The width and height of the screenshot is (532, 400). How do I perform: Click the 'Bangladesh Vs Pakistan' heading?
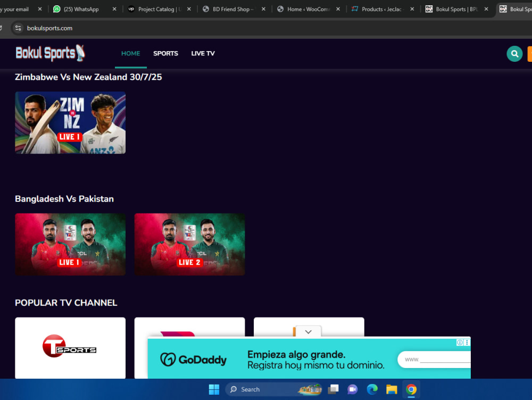click(x=64, y=199)
